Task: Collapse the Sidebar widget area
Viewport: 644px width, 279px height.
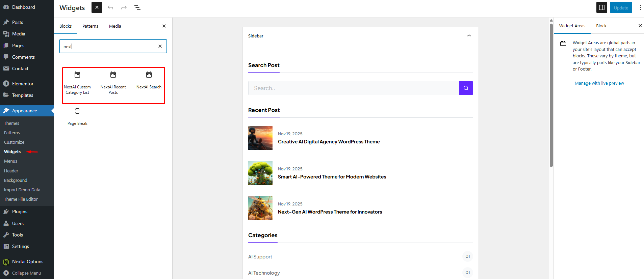Action: click(x=469, y=36)
